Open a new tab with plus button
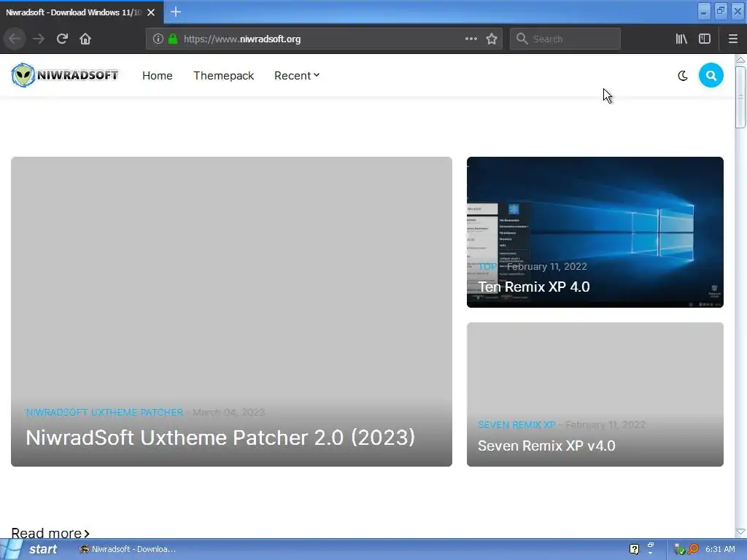Image resolution: width=747 pixels, height=560 pixels. pyautogui.click(x=175, y=12)
